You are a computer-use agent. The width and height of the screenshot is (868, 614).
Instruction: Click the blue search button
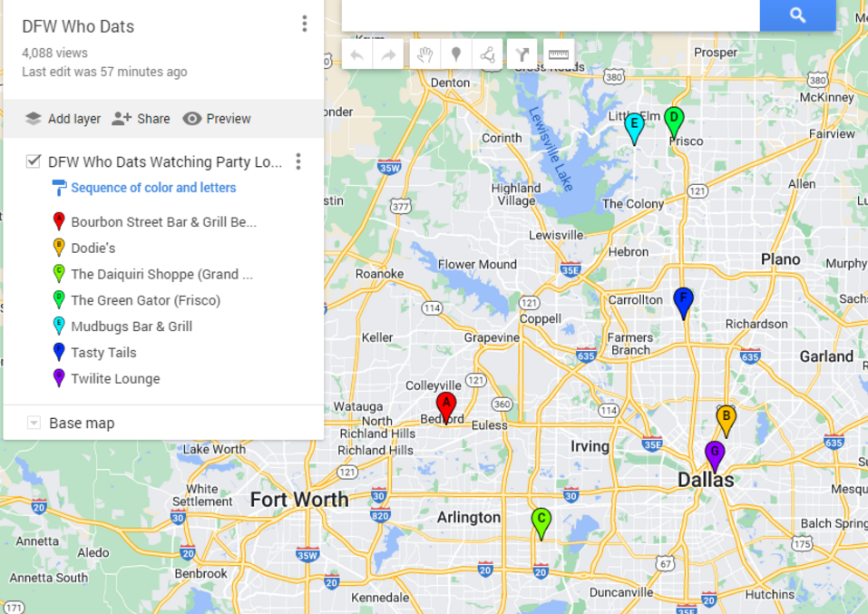pyautogui.click(x=797, y=15)
